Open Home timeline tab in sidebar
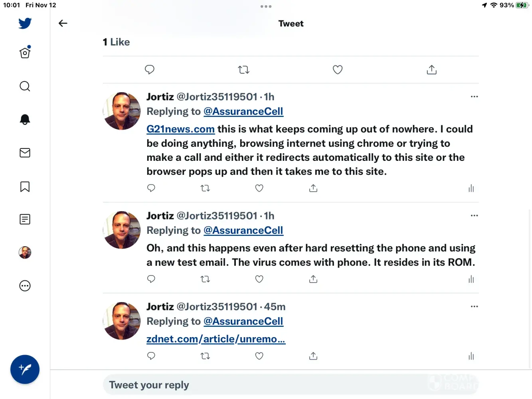Viewport: 532px width, 399px height. coord(25,53)
